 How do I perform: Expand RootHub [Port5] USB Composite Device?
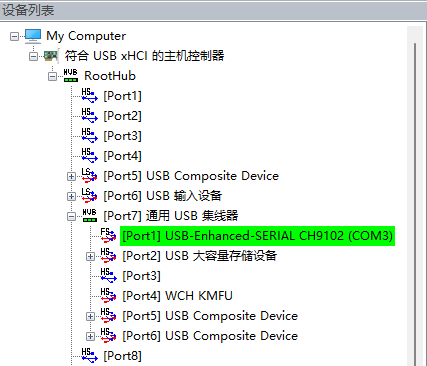(x=71, y=176)
